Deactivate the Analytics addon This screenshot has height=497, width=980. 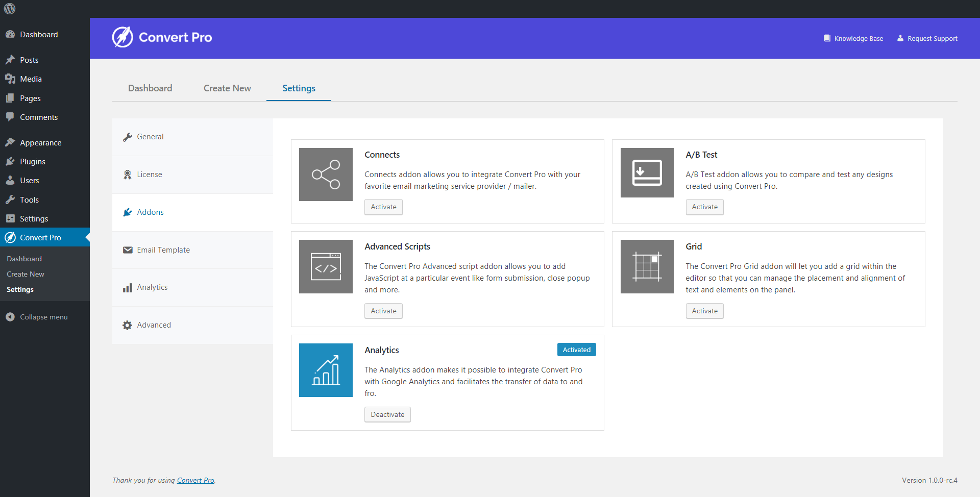387,414
